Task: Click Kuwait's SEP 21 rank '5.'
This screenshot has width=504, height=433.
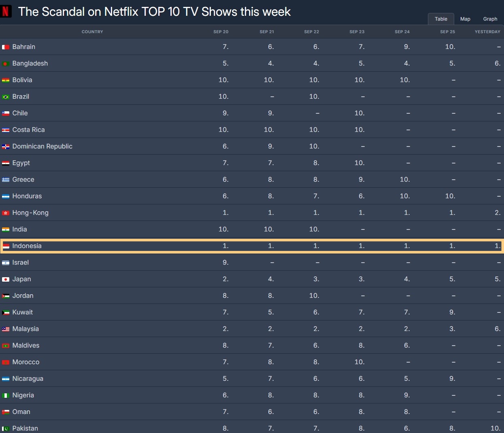Action: 271,312
